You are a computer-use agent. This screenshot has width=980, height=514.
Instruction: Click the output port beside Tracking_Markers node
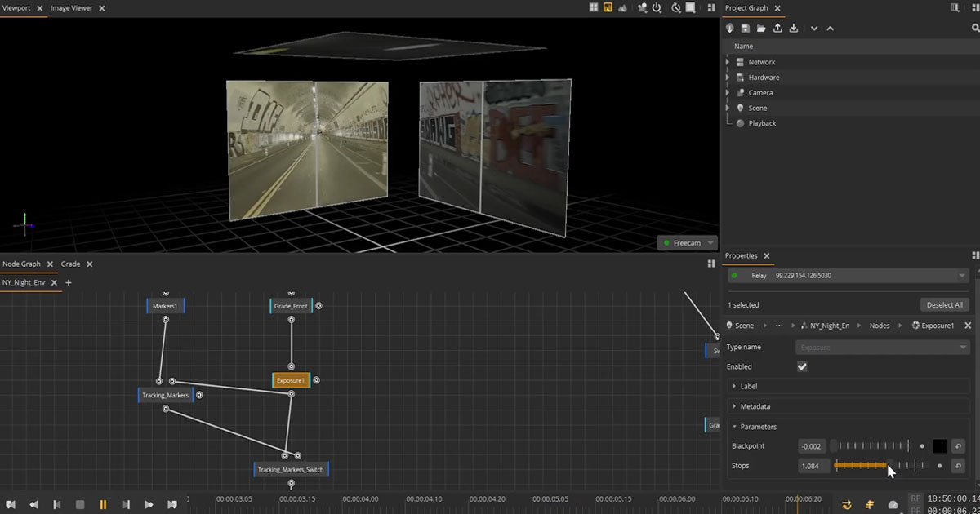click(x=199, y=395)
